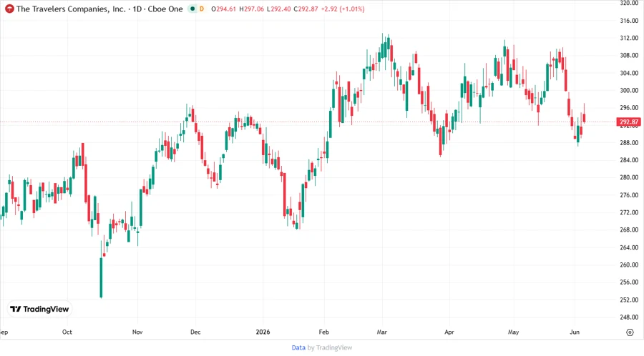Image resolution: width=644 pixels, height=356 pixels.
Task: Click the 276.00 price axis label
Action: [629, 195]
